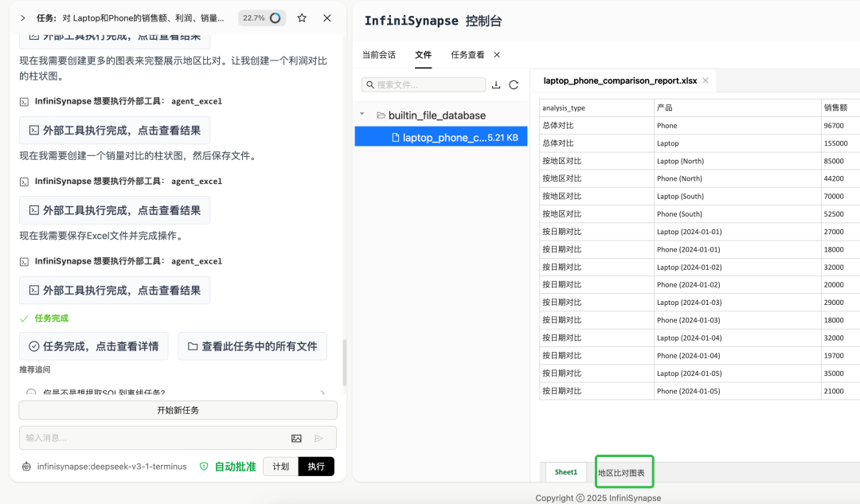Click the 产品 column header
Image resolution: width=860 pixels, height=504 pixels.
point(737,108)
